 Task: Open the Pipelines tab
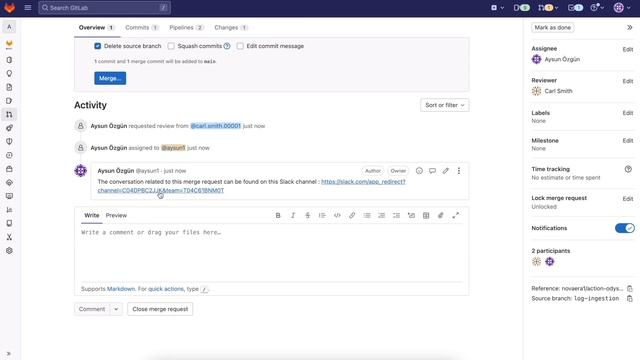(x=186, y=27)
